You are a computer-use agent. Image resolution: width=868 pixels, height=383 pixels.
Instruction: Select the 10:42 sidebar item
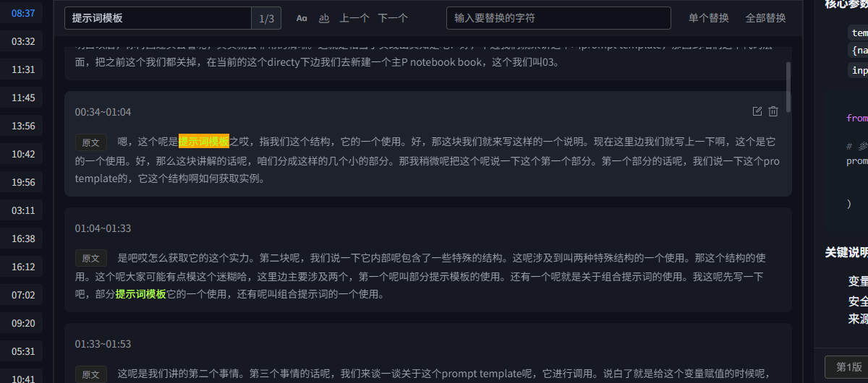tap(23, 154)
